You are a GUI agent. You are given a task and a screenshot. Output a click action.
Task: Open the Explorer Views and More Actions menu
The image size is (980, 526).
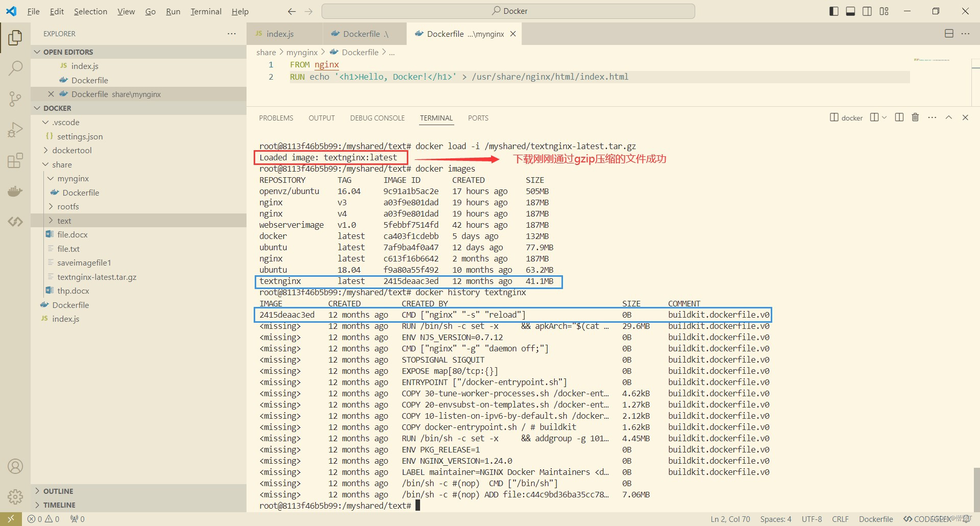[x=232, y=34]
